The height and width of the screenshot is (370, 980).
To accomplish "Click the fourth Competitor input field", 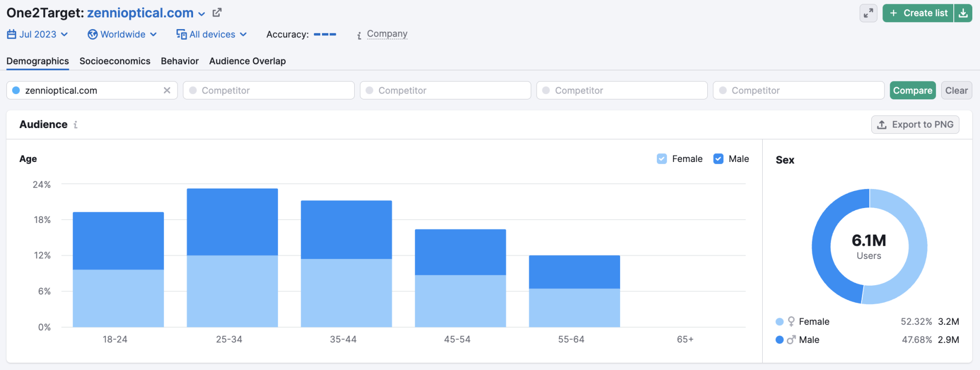I will tap(799, 90).
